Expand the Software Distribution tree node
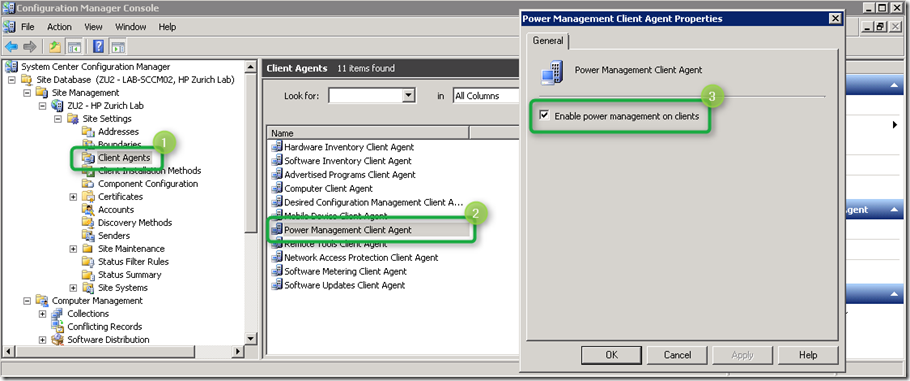 42,340
